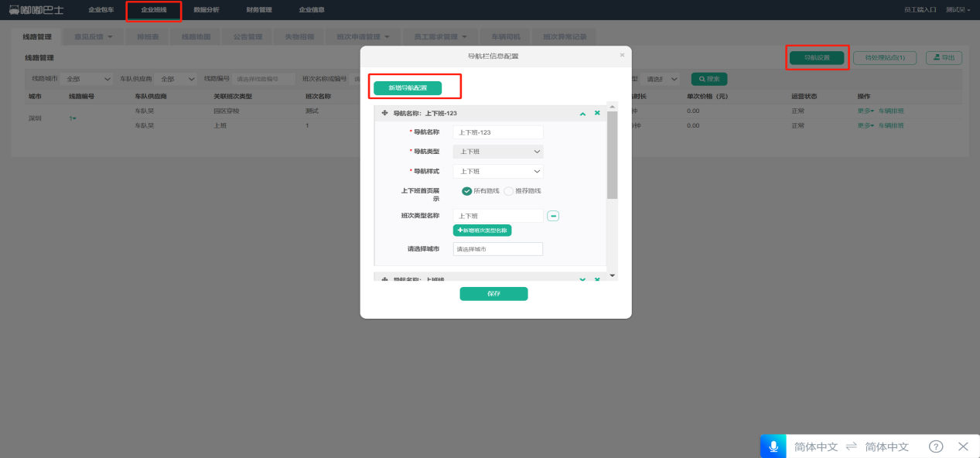Viewport: 980px width, 458px height.
Task: Dismiss the translation bar with its X icon
Action: click(963, 446)
